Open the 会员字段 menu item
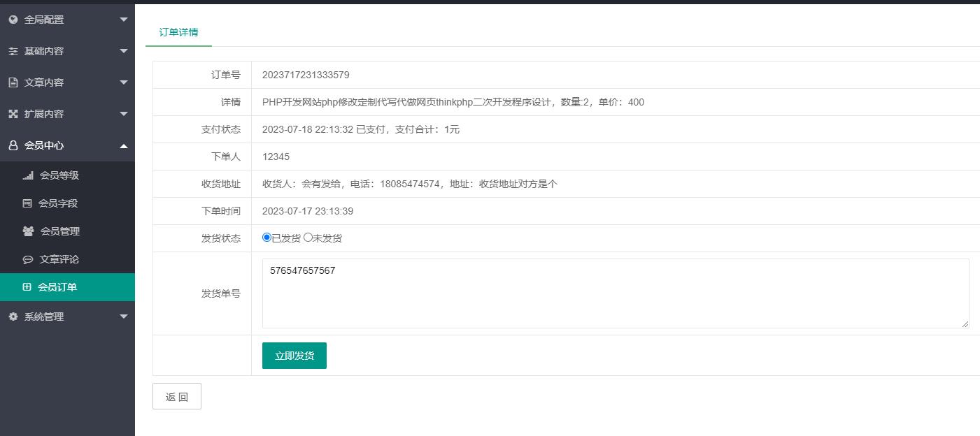This screenshot has width=980, height=436. tap(58, 203)
